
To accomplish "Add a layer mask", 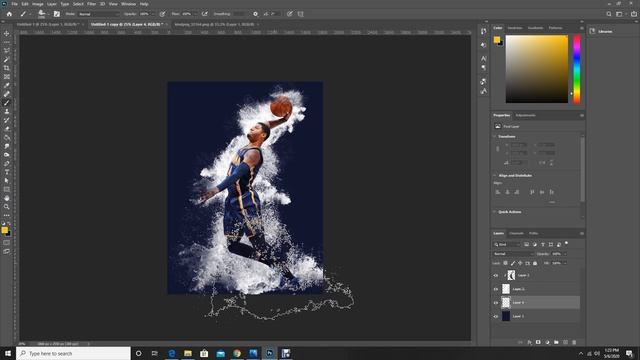I will (x=538, y=342).
